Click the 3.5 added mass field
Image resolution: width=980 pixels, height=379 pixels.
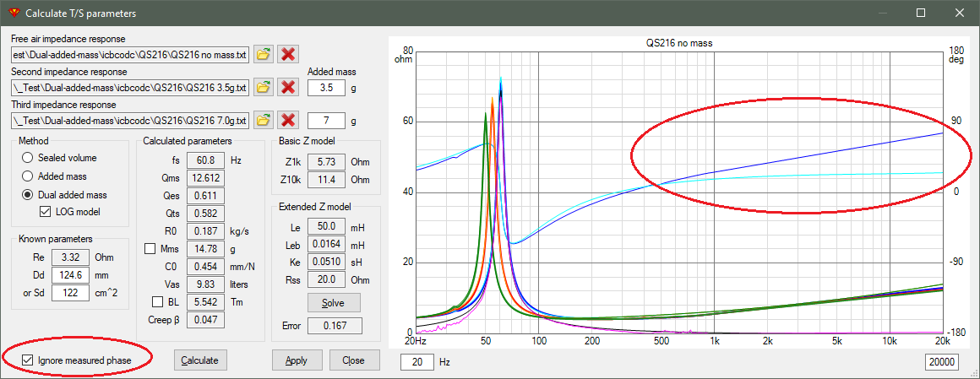pos(326,88)
